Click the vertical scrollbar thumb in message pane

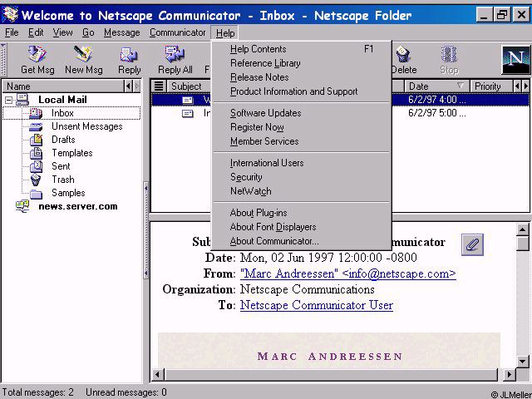[523, 244]
